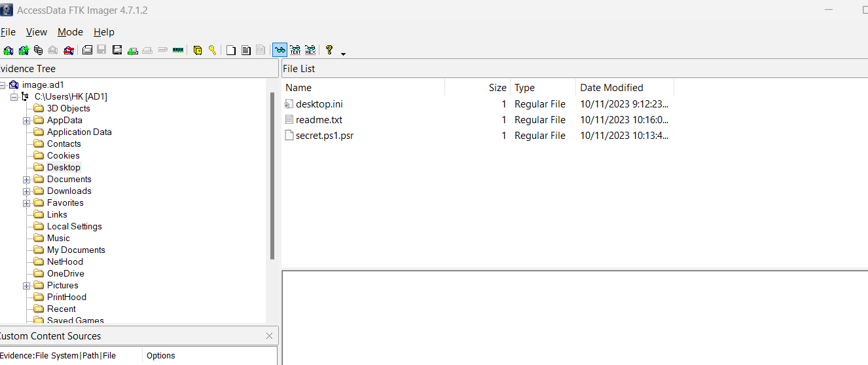Click the grayed Verify Drive/Image icon
This screenshot has height=365, width=868.
click(162, 50)
